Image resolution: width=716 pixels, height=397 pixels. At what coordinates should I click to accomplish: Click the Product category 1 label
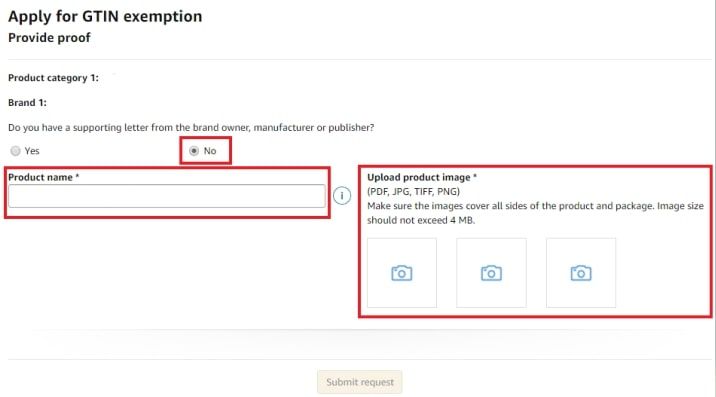click(x=53, y=78)
